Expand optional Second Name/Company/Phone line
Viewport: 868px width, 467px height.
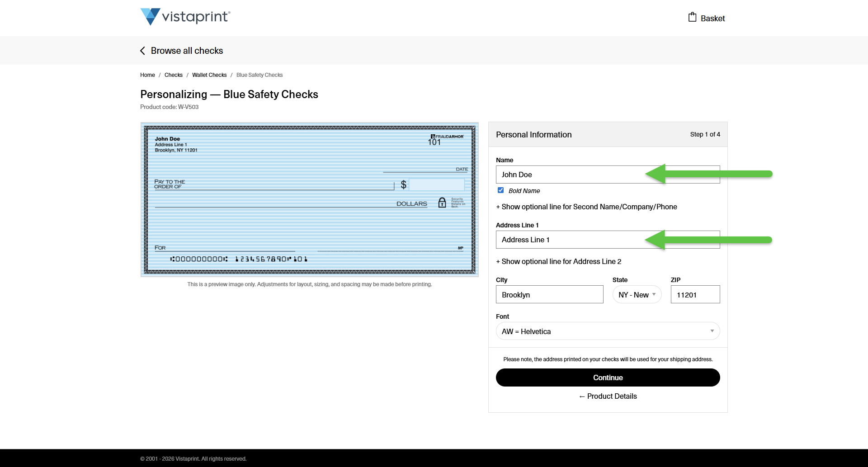pos(586,207)
